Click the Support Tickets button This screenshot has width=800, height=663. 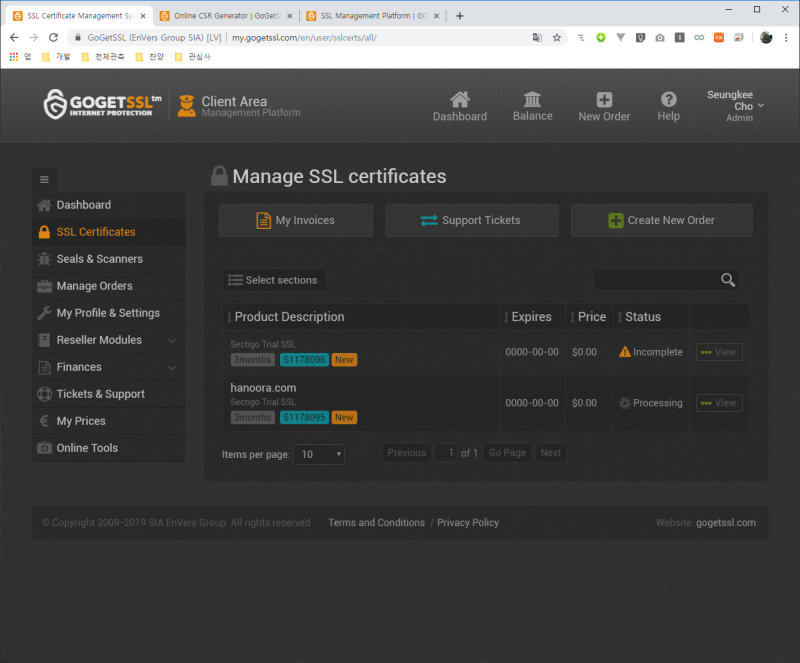[471, 220]
